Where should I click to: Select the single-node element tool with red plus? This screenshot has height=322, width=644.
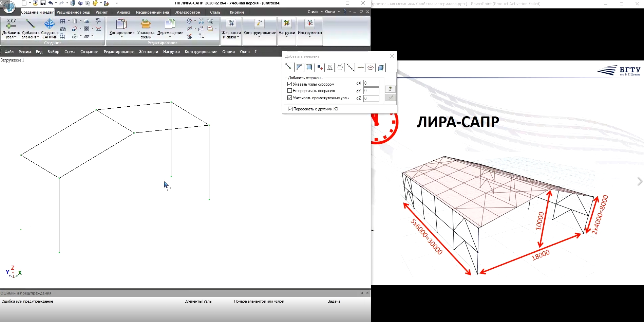(x=320, y=67)
